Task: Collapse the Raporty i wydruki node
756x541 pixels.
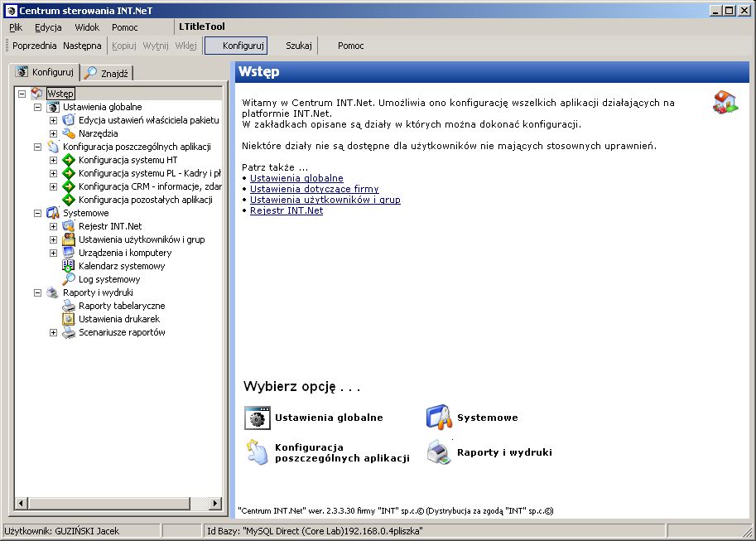Action: coord(37,293)
